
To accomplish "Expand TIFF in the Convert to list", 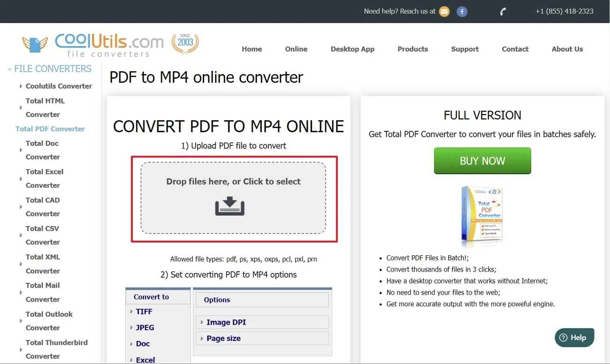I will coord(144,311).
